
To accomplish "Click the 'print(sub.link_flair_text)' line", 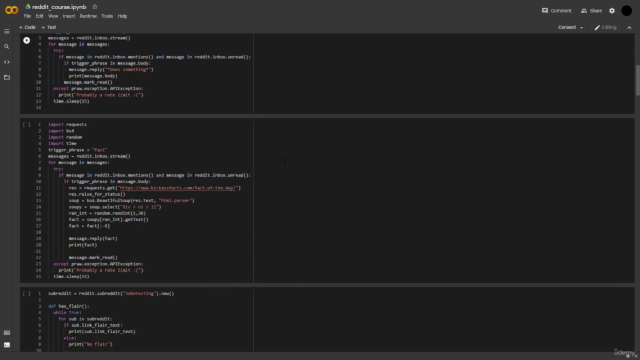I will point(102,331).
